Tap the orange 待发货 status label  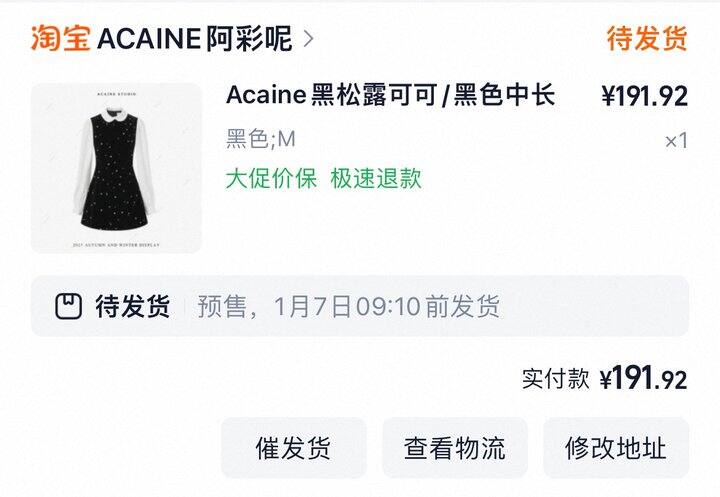coord(647,38)
